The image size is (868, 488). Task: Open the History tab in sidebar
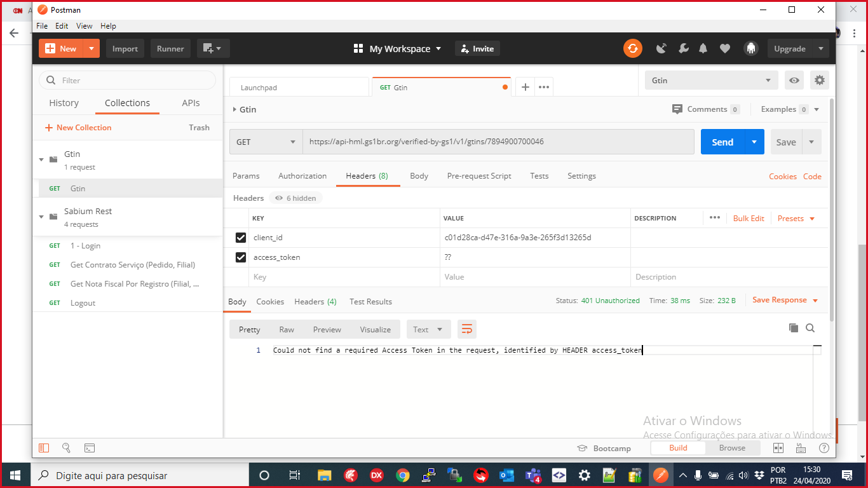click(64, 103)
